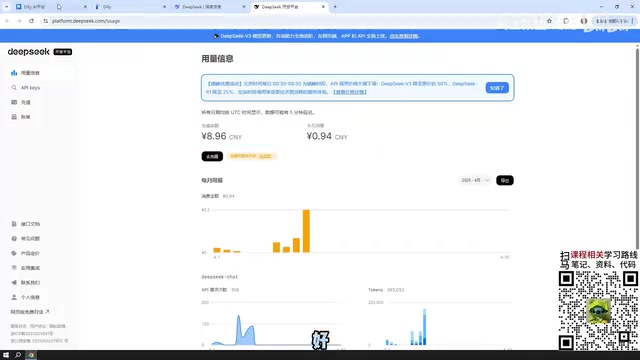Screen dimensions: 640x360
Task: Click the peak of the API requests area chart
Action: (x=238, y=316)
